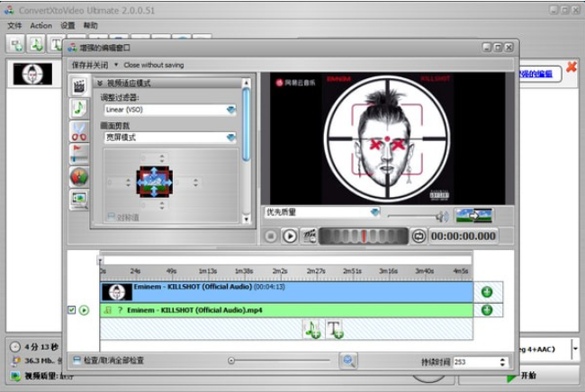Screen dimensions: 585x392
Task: Click the add subtitle T icon in timeline
Action: (335, 329)
